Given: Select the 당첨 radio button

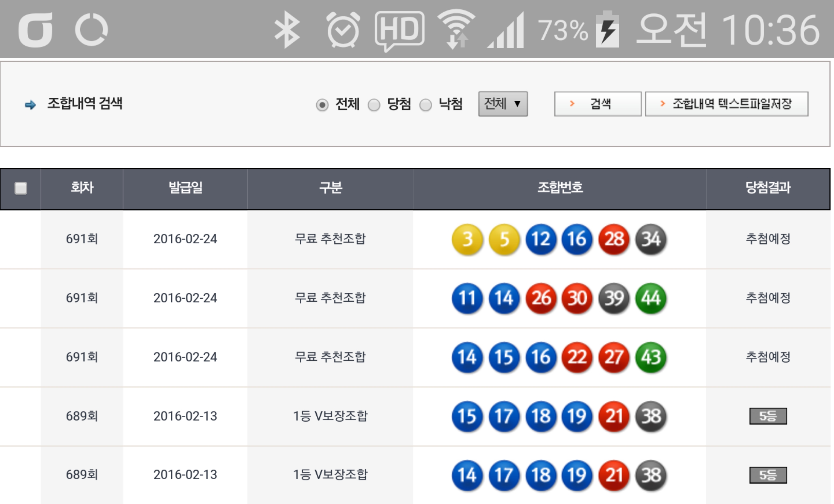Looking at the screenshot, I should (374, 105).
